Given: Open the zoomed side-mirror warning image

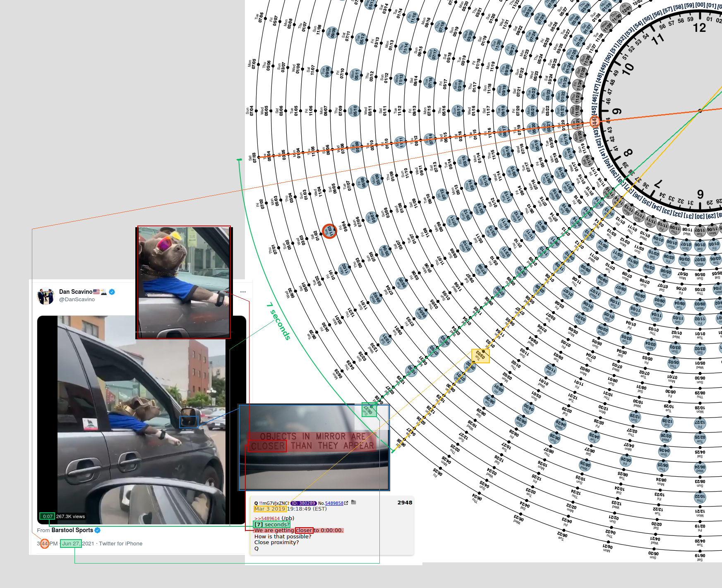Looking at the screenshot, I should coord(314,447).
